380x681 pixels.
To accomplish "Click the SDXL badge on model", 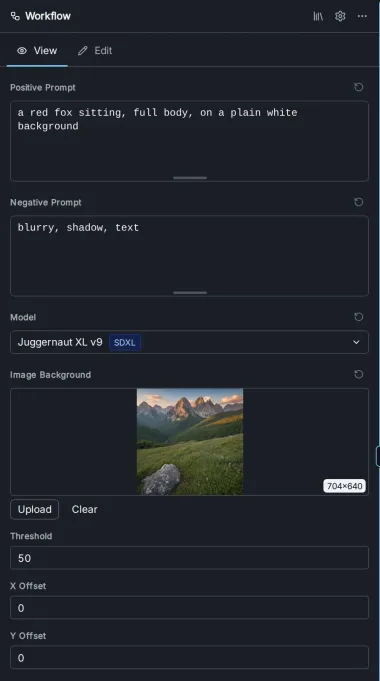I will coord(125,343).
